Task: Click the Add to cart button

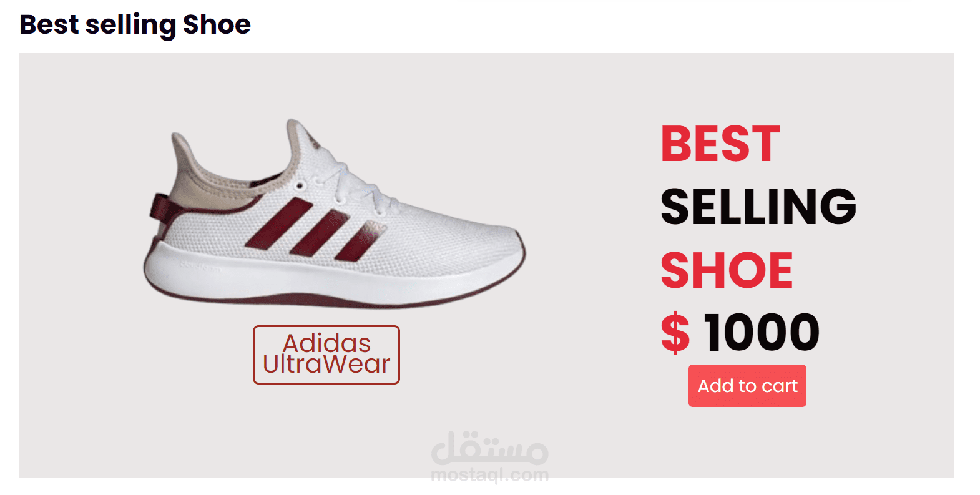Action: point(747,386)
